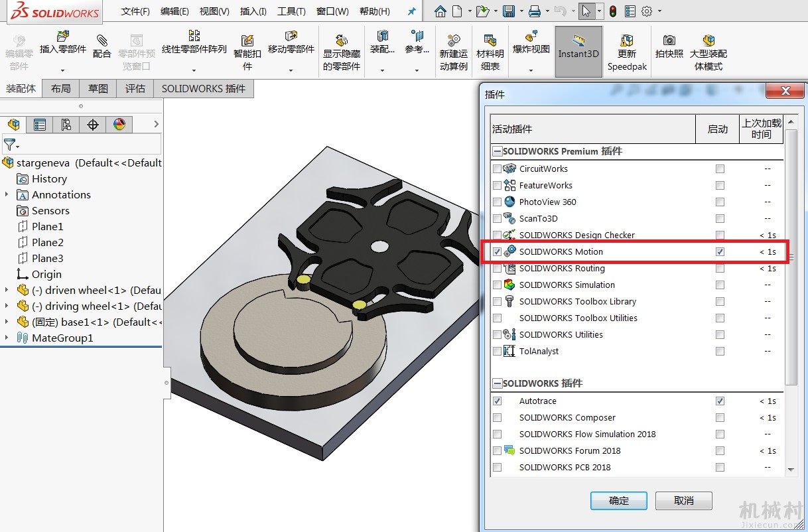
Task: Click the 智能扣件 Smart Fasteners icon
Action: (x=247, y=40)
